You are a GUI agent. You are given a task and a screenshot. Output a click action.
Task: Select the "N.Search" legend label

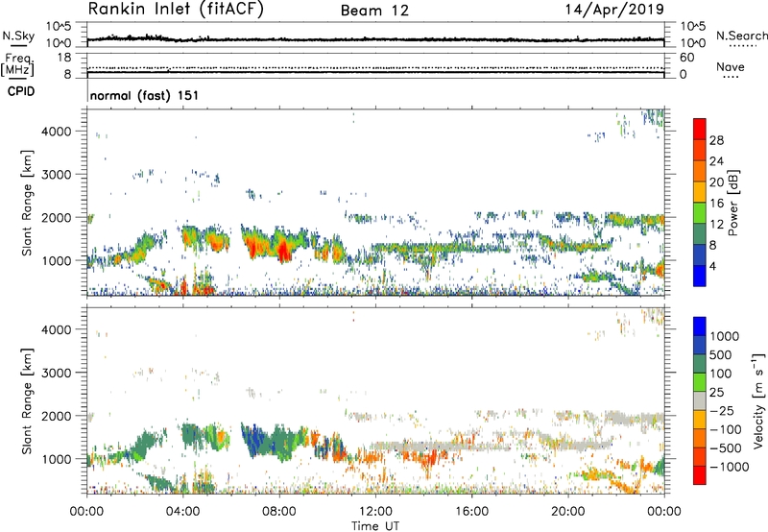(x=741, y=36)
